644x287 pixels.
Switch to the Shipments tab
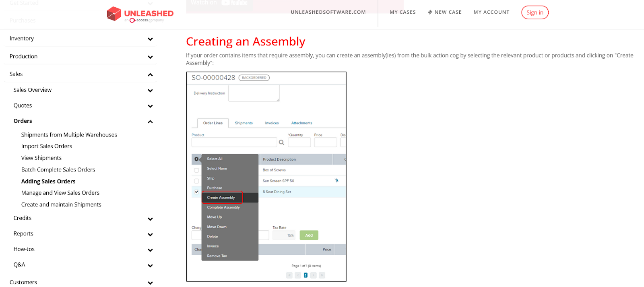(244, 123)
